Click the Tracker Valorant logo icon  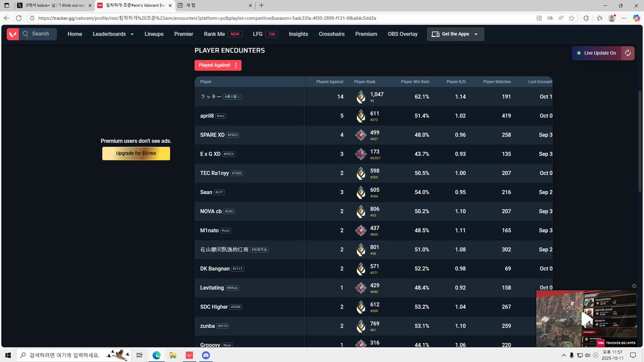12,34
